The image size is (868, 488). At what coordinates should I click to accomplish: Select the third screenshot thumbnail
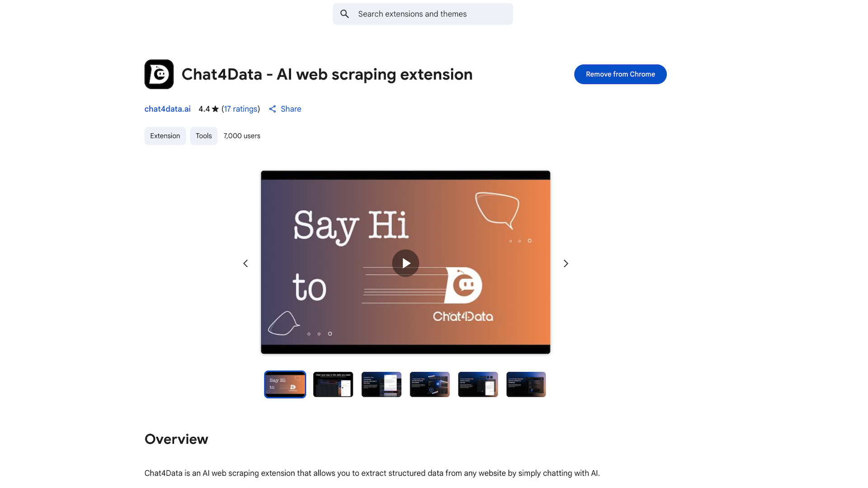click(382, 385)
